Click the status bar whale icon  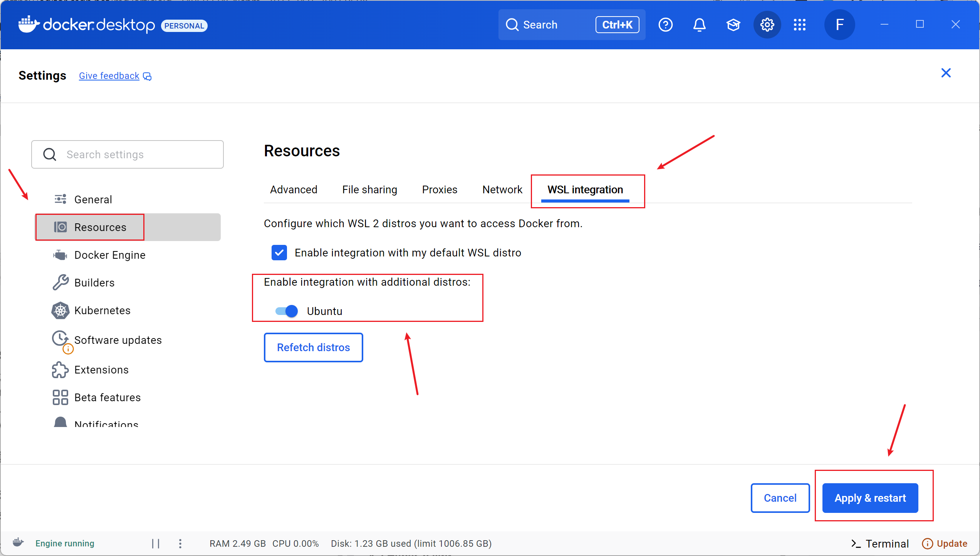[18, 543]
